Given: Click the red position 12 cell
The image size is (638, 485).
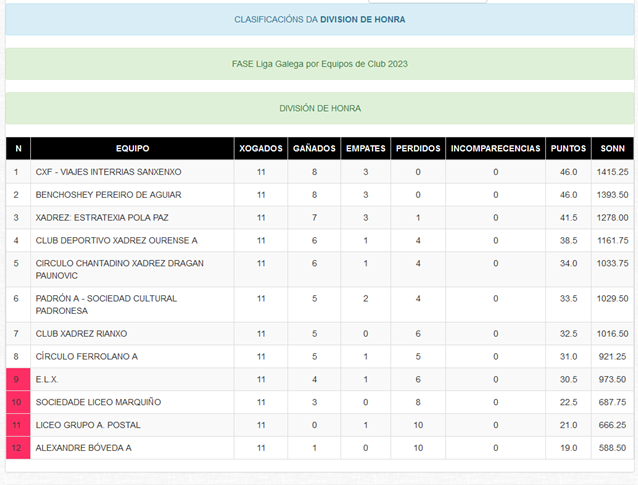Looking at the screenshot, I should coord(17,448).
